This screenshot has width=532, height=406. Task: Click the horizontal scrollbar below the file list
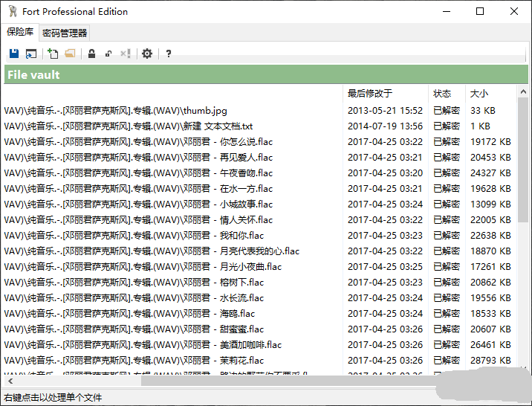point(223,381)
